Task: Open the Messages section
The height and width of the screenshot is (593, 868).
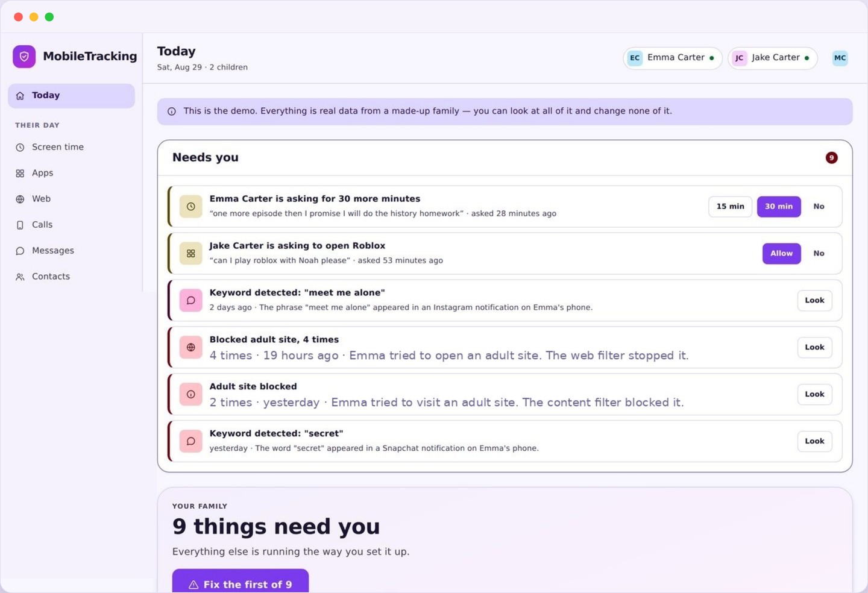Action: pyautogui.click(x=71, y=251)
